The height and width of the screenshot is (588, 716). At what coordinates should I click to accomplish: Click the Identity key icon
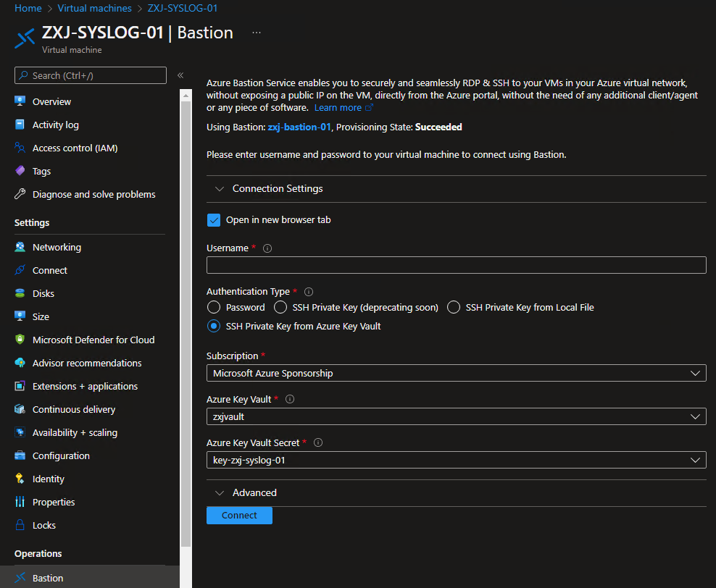(x=20, y=479)
